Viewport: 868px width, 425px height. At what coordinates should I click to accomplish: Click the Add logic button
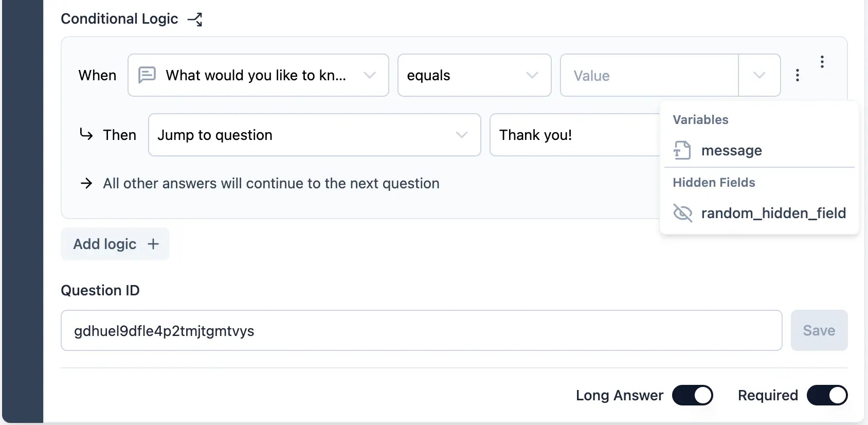coord(115,244)
